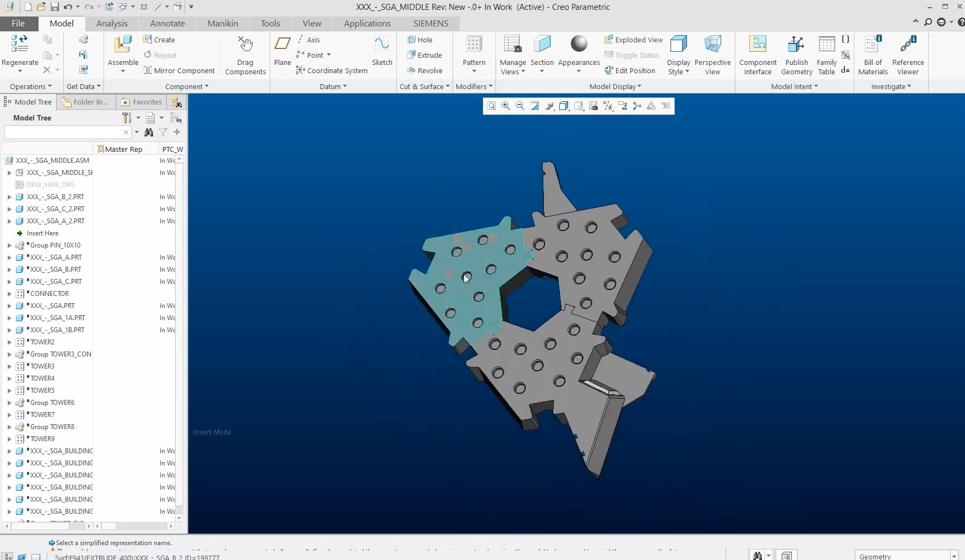Viewport: 965px width, 560px height.
Task: Click Repaint icon in graphics toolbar
Action: 535,106
